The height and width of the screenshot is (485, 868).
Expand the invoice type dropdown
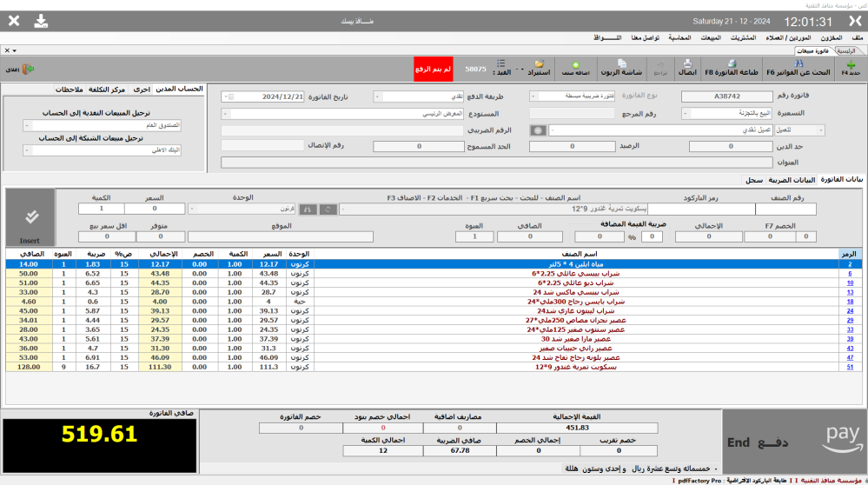533,96
